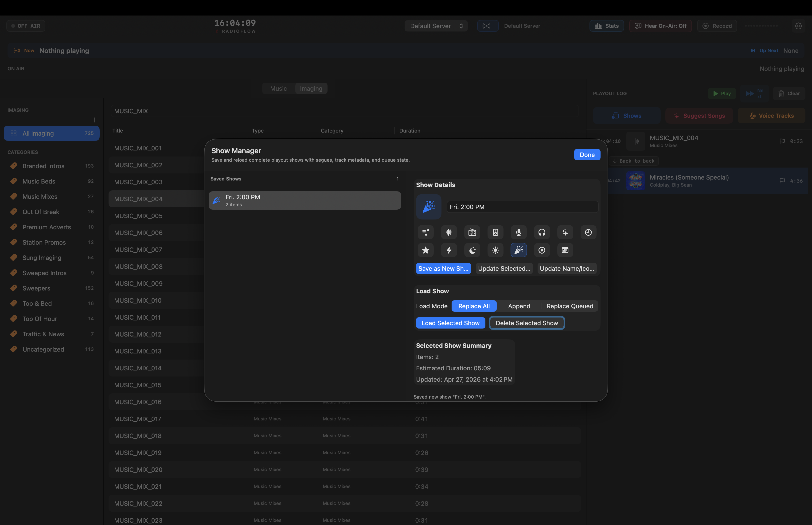Screen dimensions: 812x525
Task: Click Play in the Playout Log
Action: click(x=722, y=93)
